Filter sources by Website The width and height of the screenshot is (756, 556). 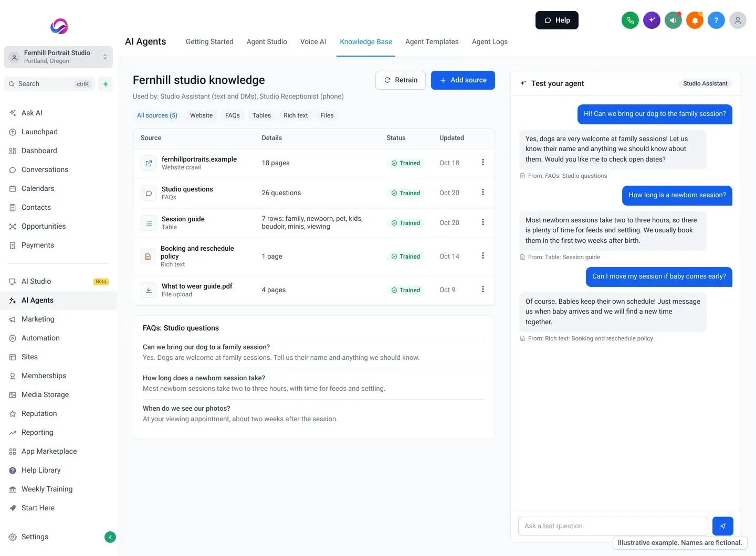[x=201, y=115]
